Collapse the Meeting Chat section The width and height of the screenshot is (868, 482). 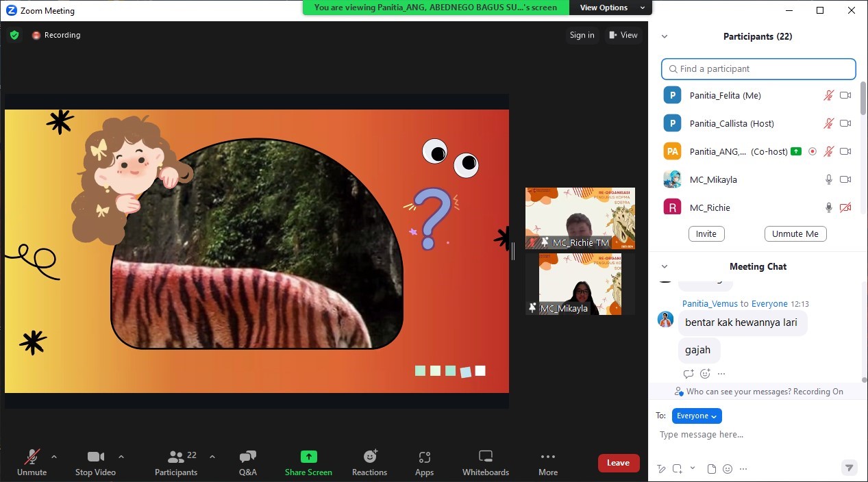[x=664, y=266]
